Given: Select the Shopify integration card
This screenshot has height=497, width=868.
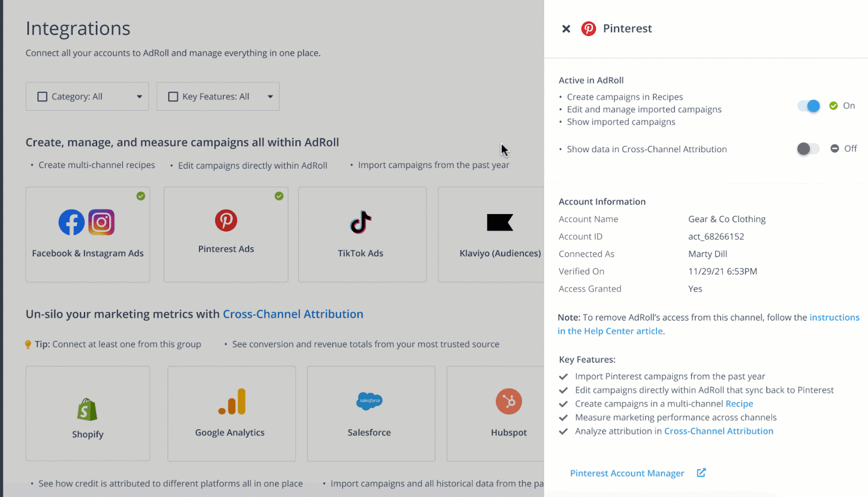Looking at the screenshot, I should tap(88, 414).
